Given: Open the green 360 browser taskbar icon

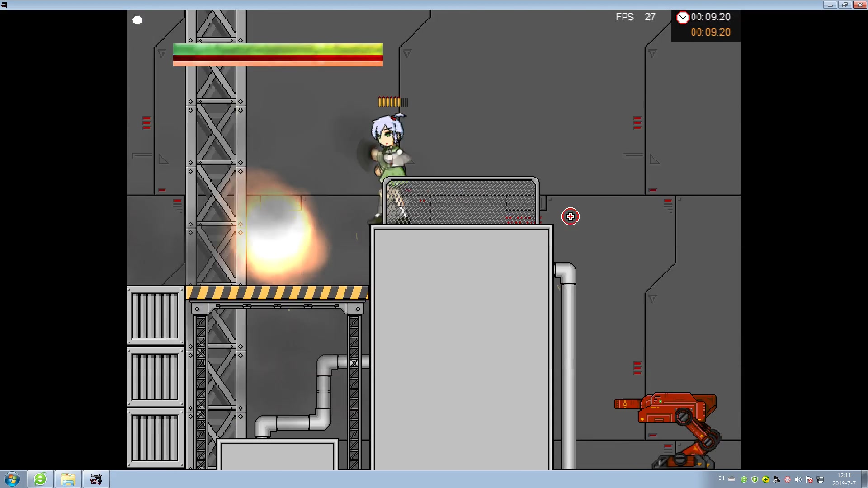Looking at the screenshot, I should pos(40,479).
